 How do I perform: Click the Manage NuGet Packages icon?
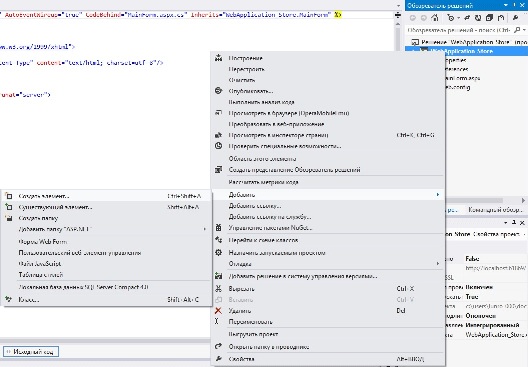pyautogui.click(x=219, y=228)
